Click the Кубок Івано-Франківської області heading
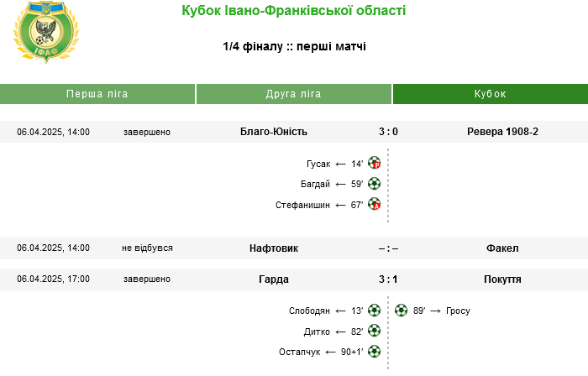 294,10
